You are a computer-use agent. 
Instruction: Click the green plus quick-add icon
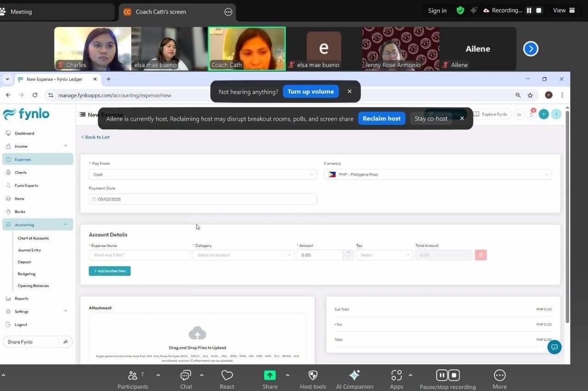coord(544,114)
